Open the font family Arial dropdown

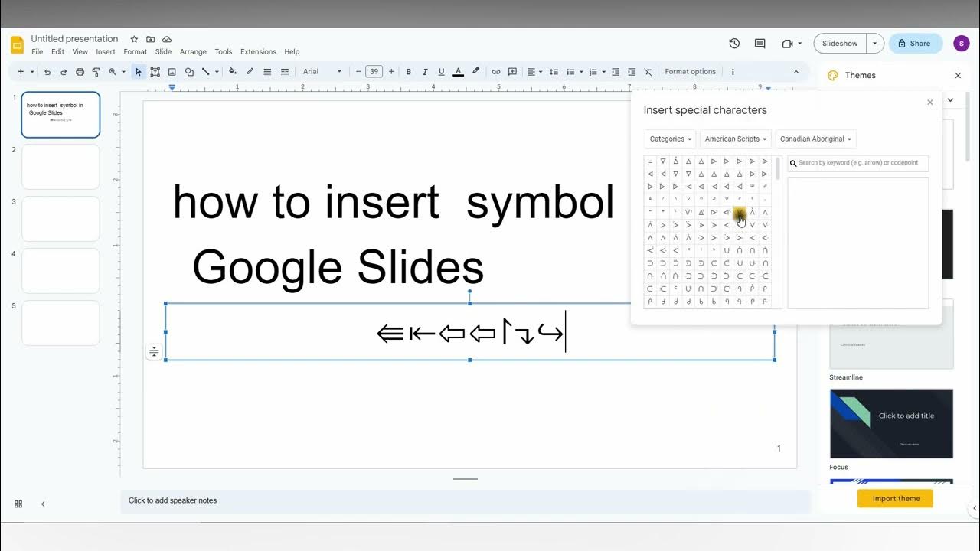pyautogui.click(x=322, y=72)
